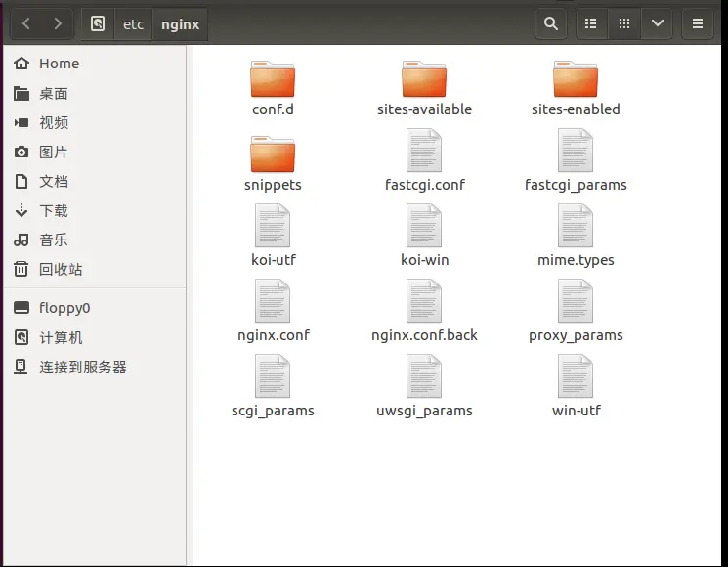Select the nginx path segment

(180, 23)
